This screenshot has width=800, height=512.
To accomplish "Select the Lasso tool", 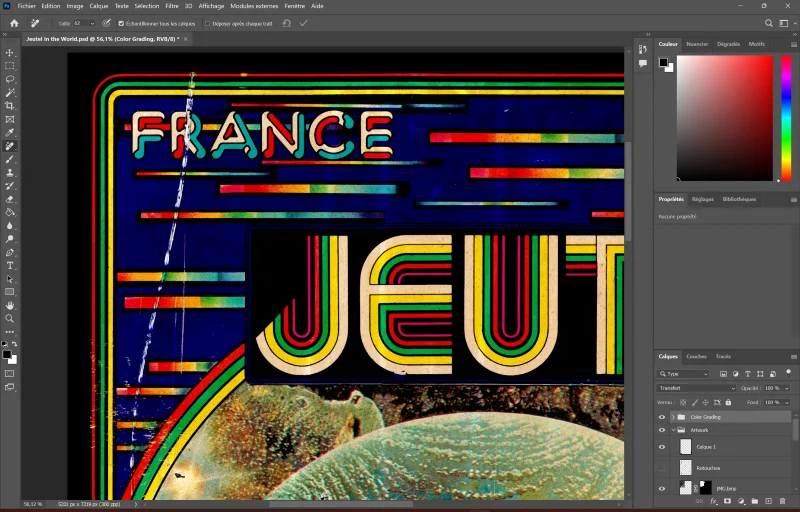I will click(10, 79).
